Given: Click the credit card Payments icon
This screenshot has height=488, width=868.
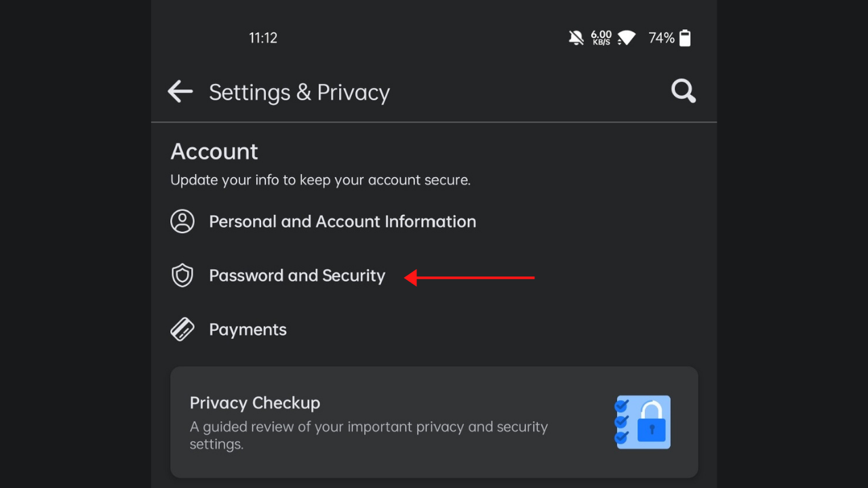Looking at the screenshot, I should pyautogui.click(x=182, y=329).
